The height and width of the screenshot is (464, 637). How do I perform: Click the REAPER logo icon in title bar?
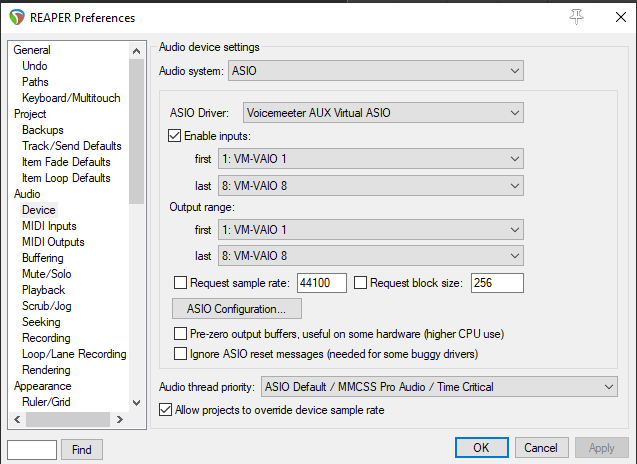(18, 17)
